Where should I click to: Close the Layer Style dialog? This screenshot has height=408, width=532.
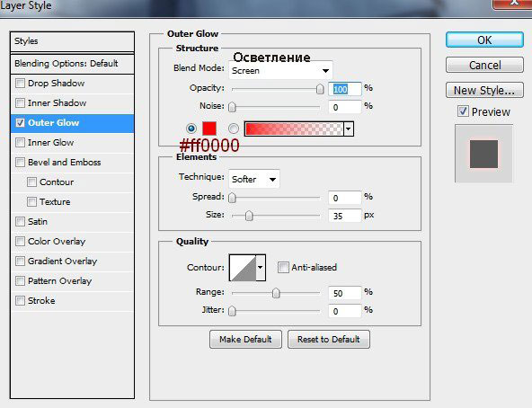[x=512, y=4]
